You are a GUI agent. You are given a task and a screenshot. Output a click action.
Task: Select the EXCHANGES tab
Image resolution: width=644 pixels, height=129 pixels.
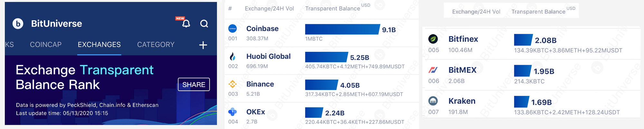[99, 45]
